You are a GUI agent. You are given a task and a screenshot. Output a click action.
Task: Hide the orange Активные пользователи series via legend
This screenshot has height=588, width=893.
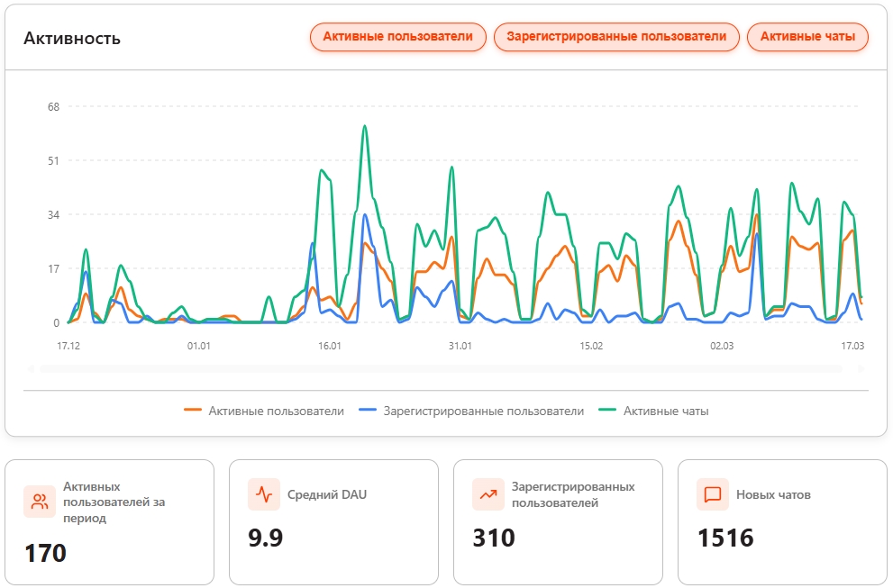pos(264,411)
